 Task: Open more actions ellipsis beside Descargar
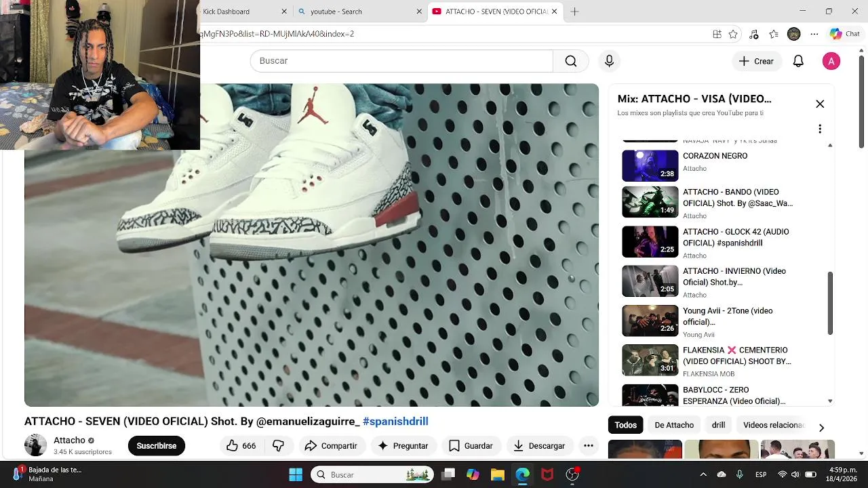pyautogui.click(x=589, y=445)
